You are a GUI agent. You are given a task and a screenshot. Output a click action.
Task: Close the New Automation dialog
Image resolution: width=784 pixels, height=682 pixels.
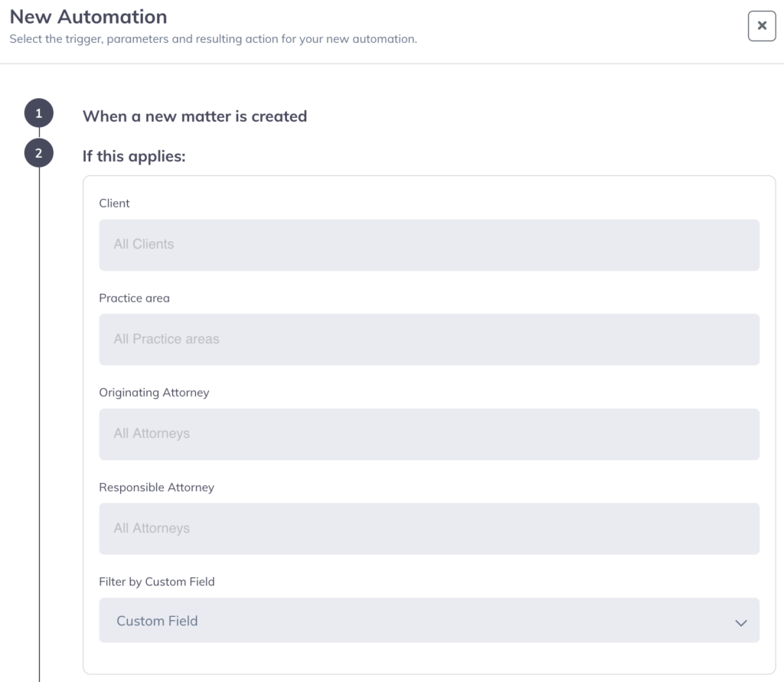761,26
